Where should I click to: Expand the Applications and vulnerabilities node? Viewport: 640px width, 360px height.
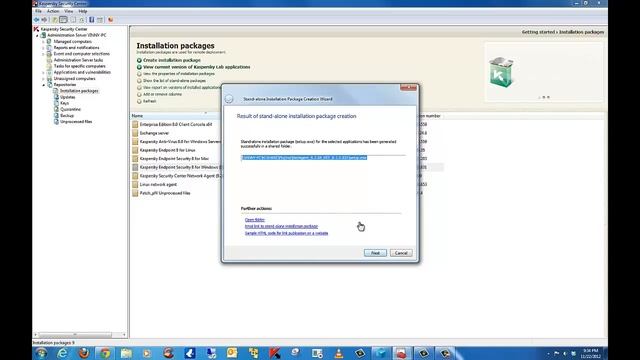pyautogui.click(x=43, y=72)
